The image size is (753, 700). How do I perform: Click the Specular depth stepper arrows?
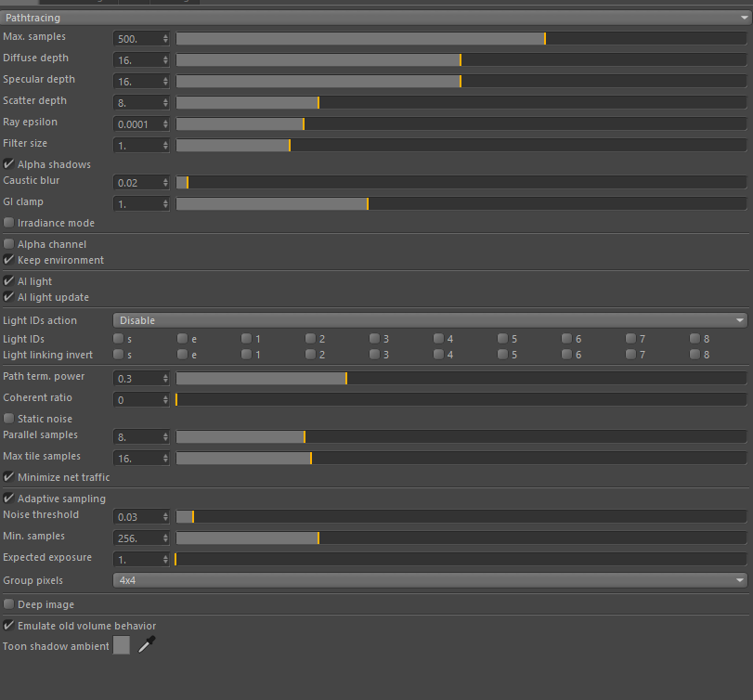tap(165, 81)
